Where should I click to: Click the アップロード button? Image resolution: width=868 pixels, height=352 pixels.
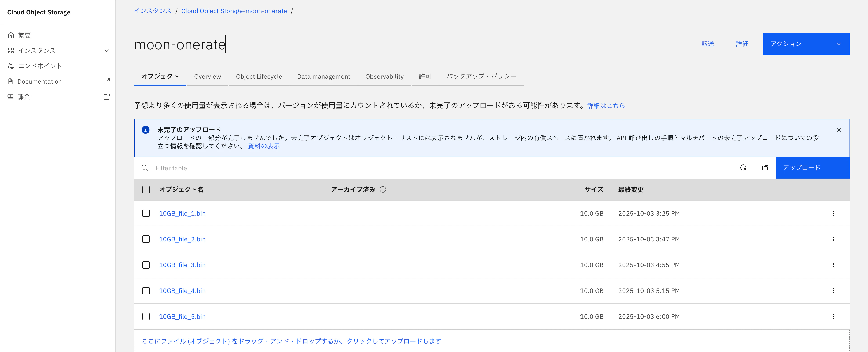coord(812,168)
